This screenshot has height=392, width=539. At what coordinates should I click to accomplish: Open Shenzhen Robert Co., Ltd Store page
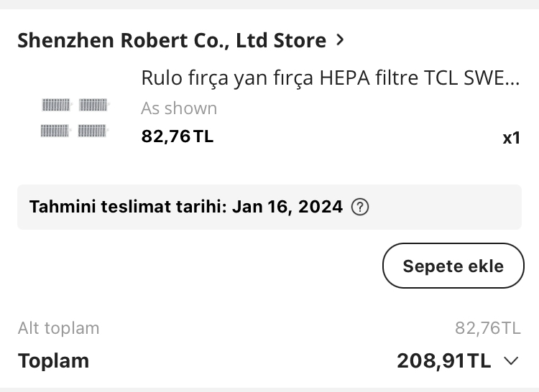(x=172, y=40)
